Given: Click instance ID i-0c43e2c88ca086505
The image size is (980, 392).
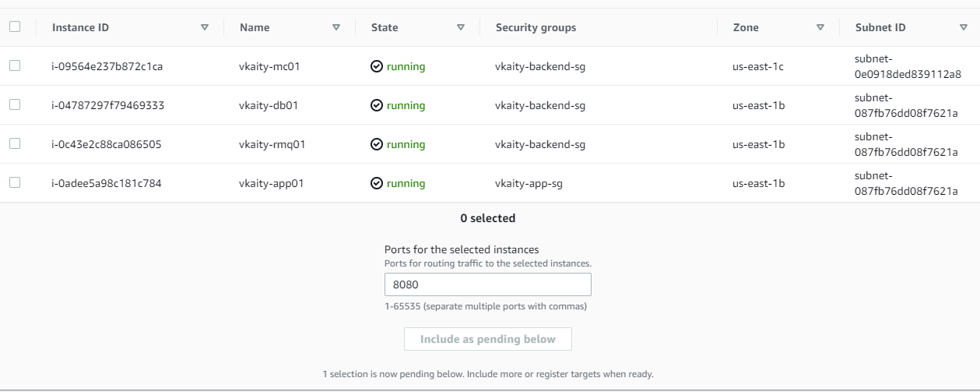Looking at the screenshot, I should (x=107, y=144).
